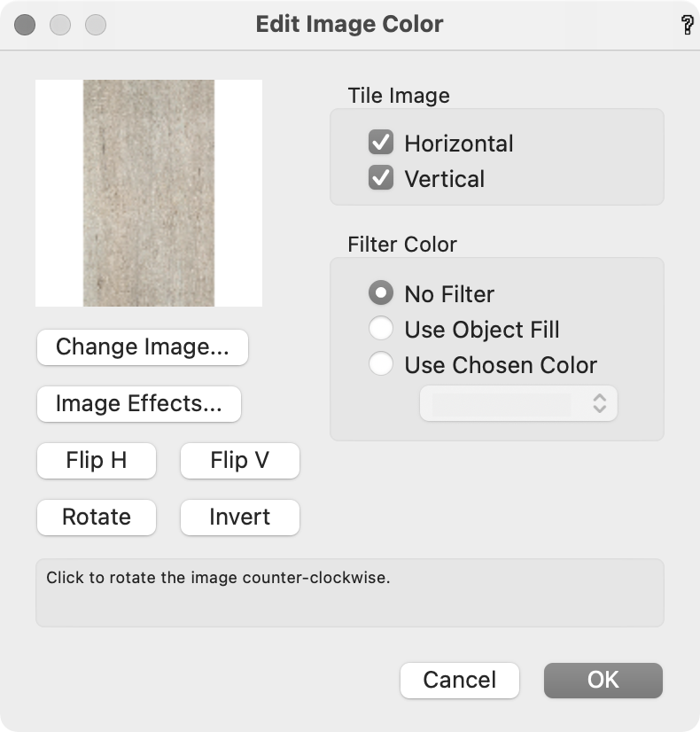The image size is (700, 732).
Task: Choose the Use Object Fill option
Action: [381, 328]
